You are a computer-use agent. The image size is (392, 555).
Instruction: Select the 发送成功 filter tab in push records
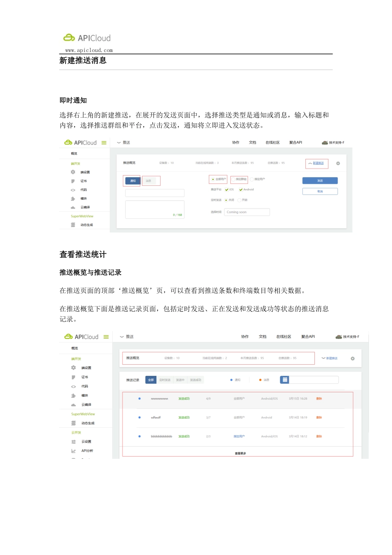196,380
